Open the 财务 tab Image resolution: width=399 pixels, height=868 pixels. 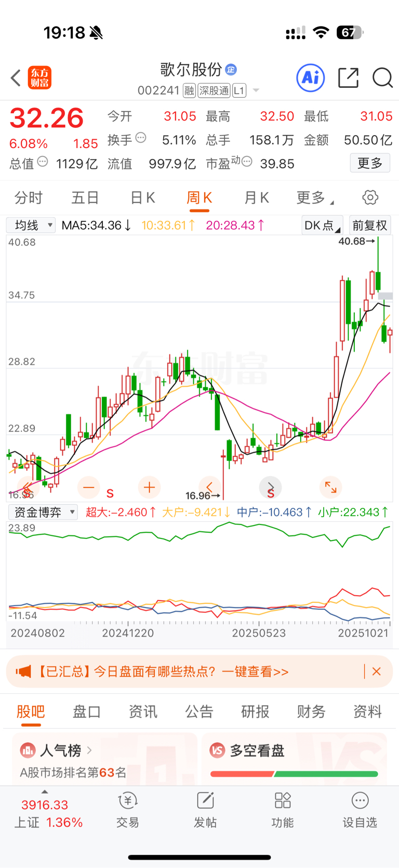[x=311, y=712]
